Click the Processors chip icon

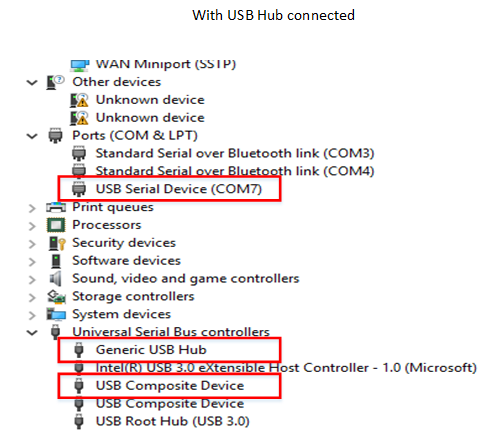pyautogui.click(x=56, y=225)
